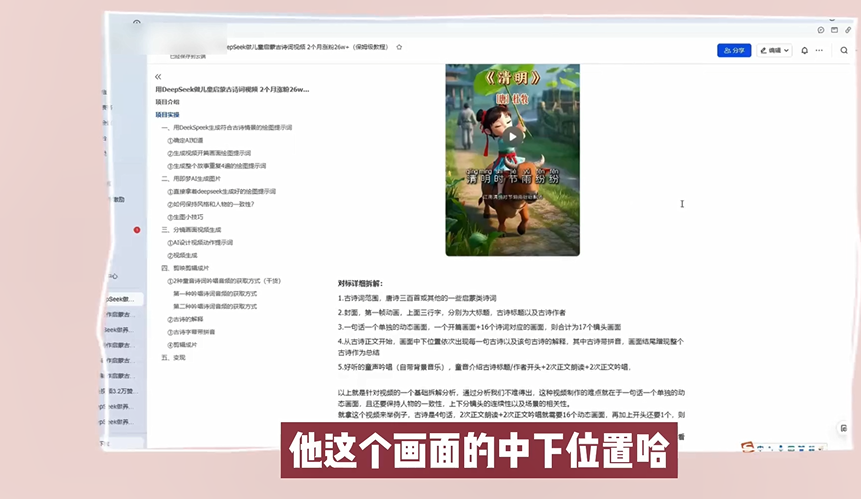The image size is (861, 499).
Task: Click the search magnifier icon
Action: coord(844,50)
